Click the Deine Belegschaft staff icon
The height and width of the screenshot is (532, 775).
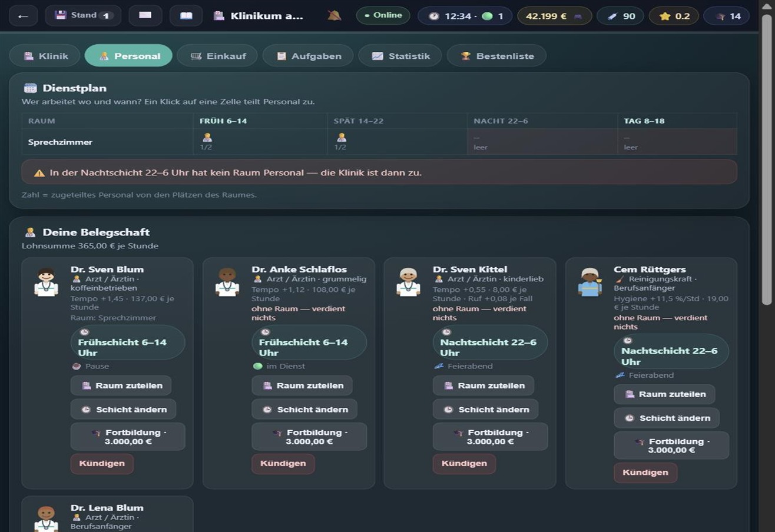coord(30,232)
